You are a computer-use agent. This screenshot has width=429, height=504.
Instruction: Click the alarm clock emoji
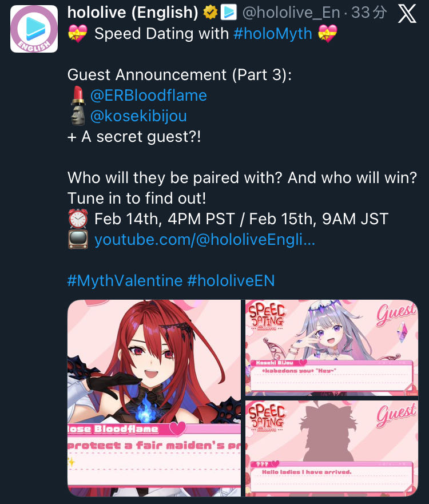[x=78, y=219]
